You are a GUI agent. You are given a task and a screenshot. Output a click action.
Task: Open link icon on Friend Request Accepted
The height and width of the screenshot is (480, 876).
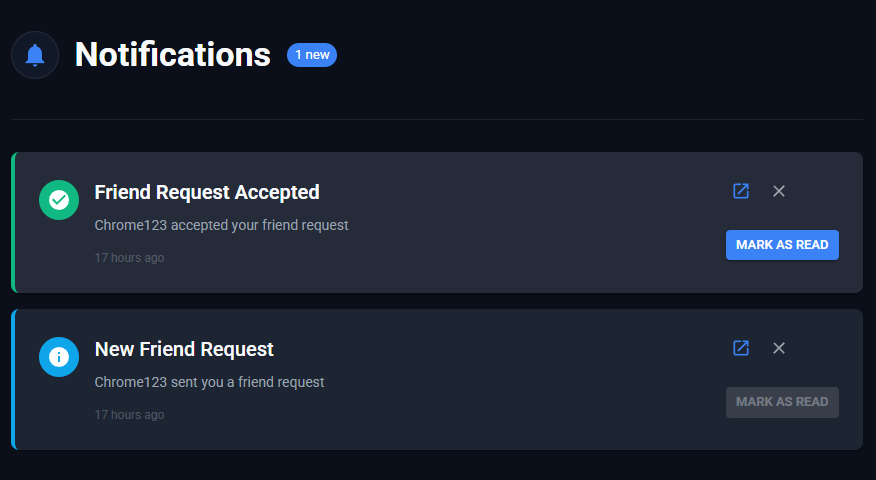point(741,191)
